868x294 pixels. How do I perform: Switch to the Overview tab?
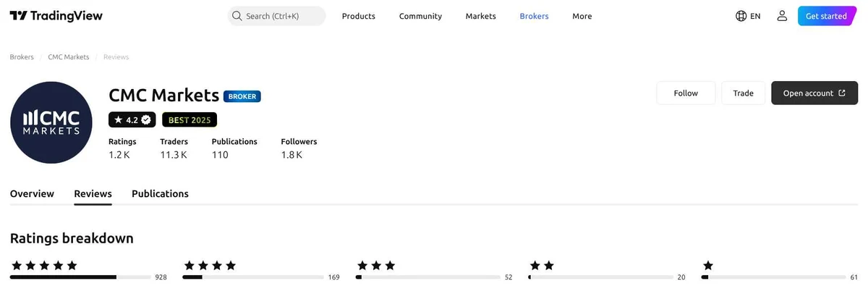pyautogui.click(x=32, y=193)
